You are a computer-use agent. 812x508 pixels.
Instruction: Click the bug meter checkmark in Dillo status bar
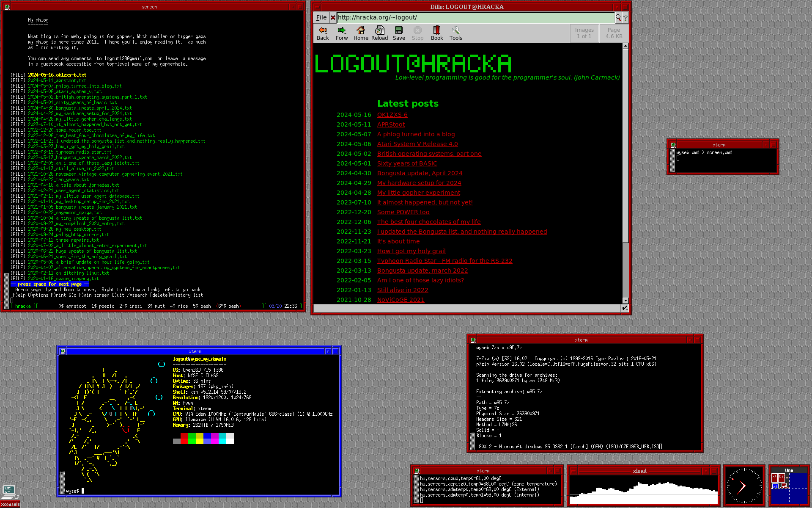click(625, 308)
